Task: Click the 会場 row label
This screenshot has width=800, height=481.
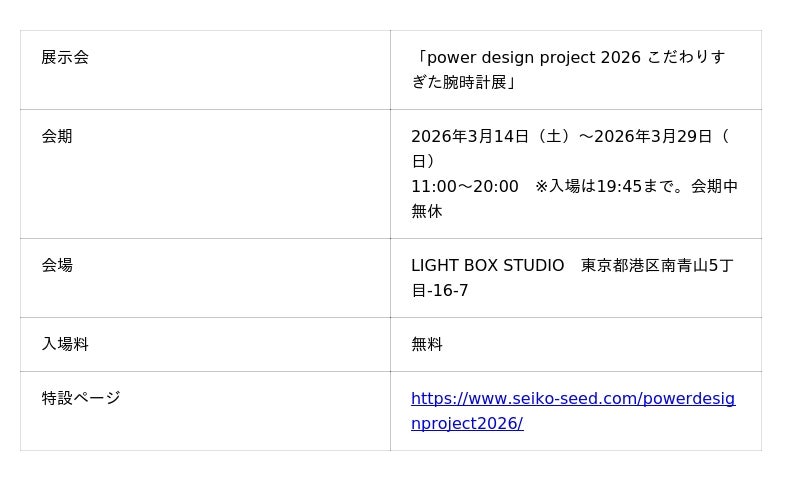Action: click(x=57, y=266)
